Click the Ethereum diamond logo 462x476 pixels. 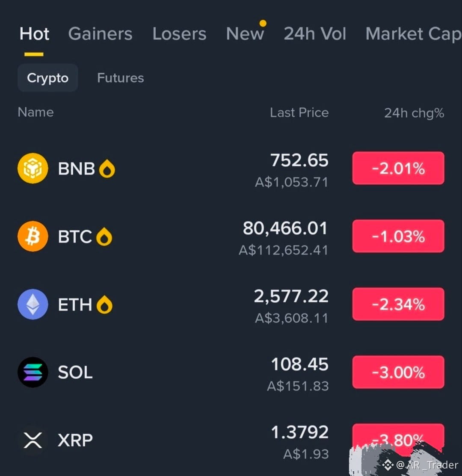pos(33,304)
